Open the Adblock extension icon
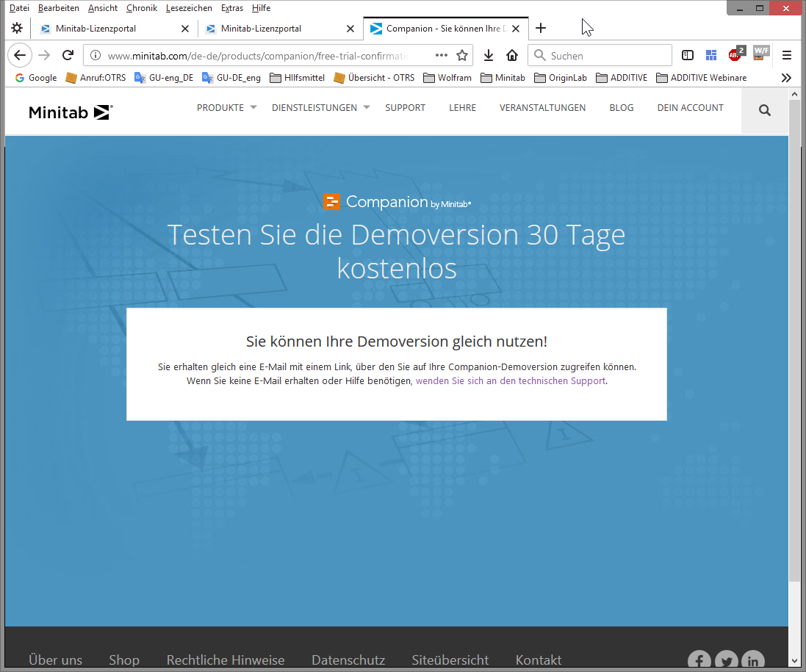 point(736,54)
